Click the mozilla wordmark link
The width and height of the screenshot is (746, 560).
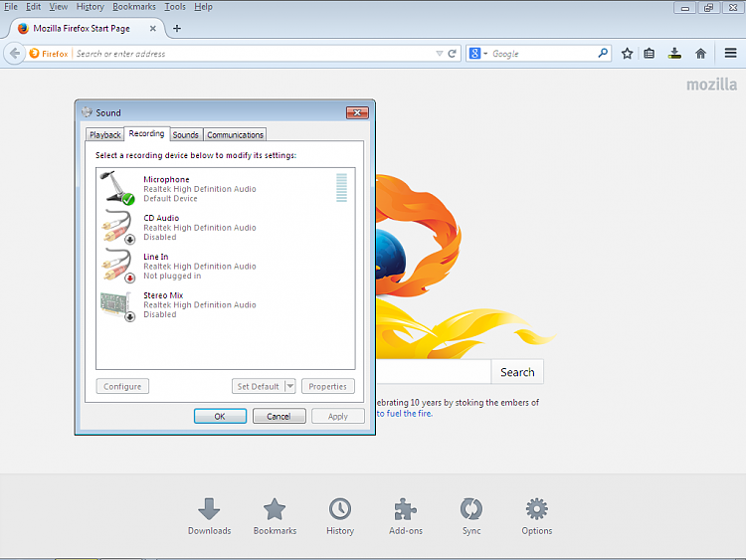pyautogui.click(x=711, y=85)
